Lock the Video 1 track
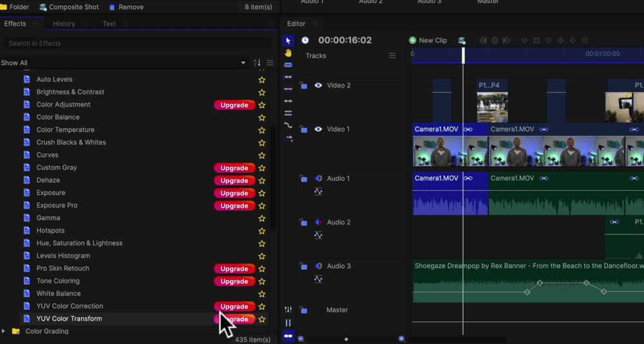This screenshot has height=344, width=644. (x=303, y=129)
